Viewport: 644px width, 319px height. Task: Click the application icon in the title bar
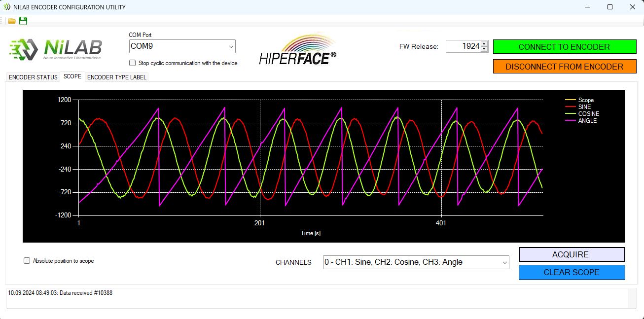(6, 7)
